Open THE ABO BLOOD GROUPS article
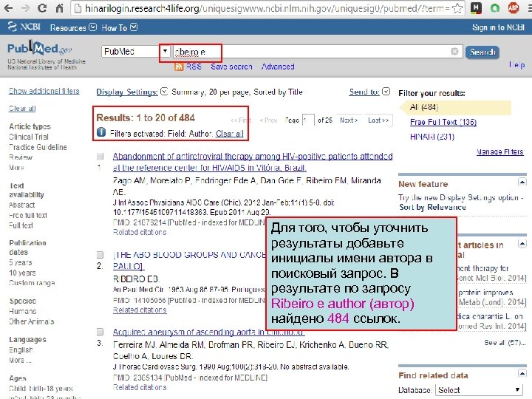 (x=189, y=260)
